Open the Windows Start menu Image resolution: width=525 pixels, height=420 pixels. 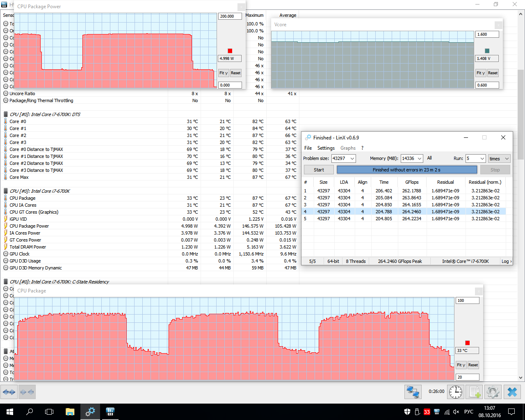click(x=10, y=412)
